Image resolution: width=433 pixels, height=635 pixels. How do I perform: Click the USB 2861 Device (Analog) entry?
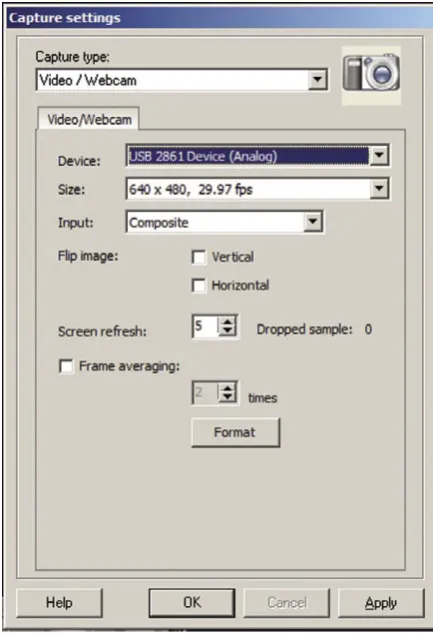pyautogui.click(x=248, y=156)
